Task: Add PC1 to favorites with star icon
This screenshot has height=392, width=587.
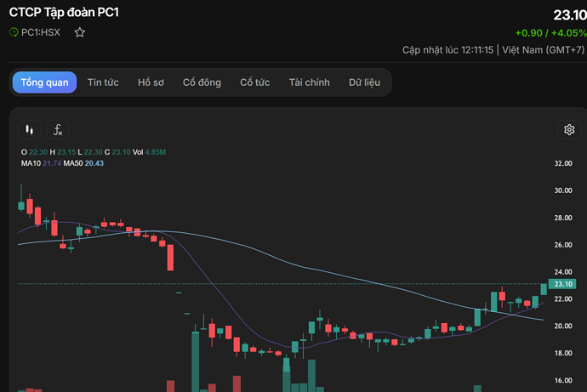Action: pyautogui.click(x=80, y=32)
